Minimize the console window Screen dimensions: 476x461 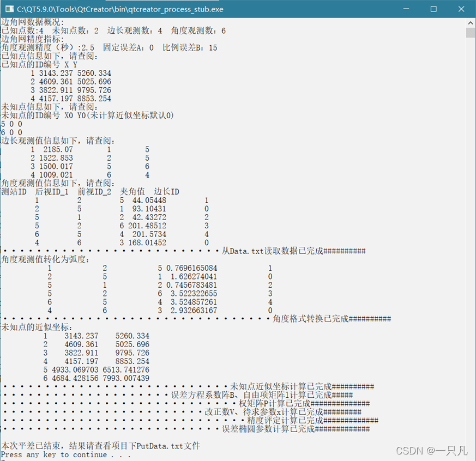point(406,9)
